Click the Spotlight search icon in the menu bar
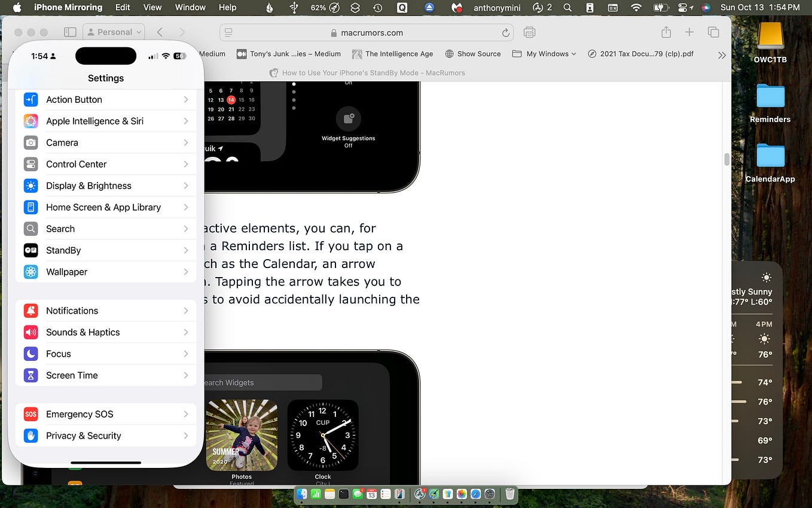Image resolution: width=812 pixels, height=508 pixels. (x=566, y=8)
